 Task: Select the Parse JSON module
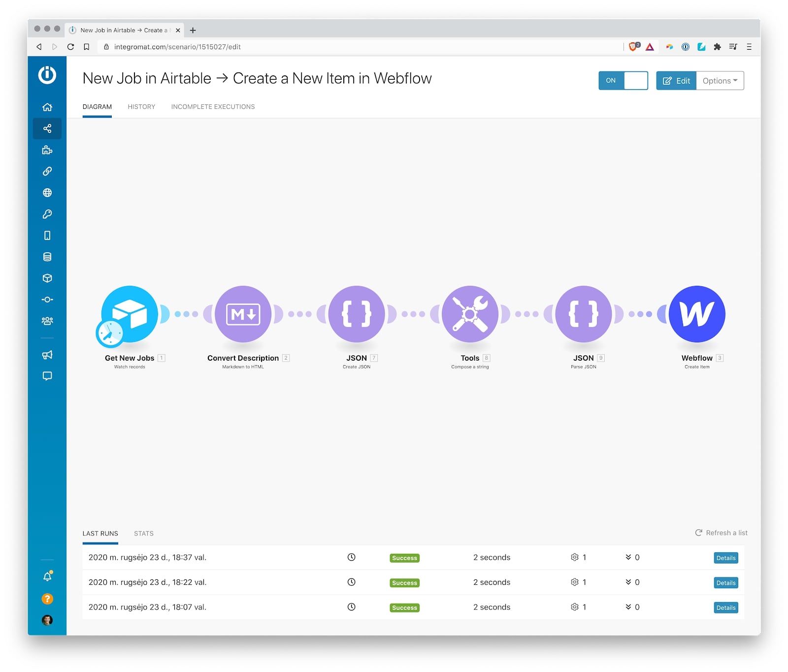pyautogui.click(x=584, y=314)
